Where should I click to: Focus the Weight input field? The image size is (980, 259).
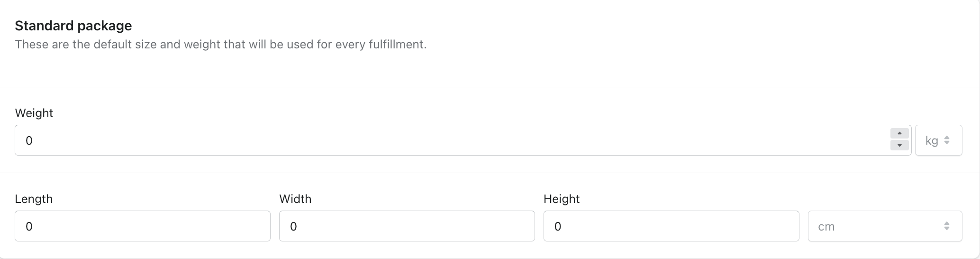[x=463, y=140]
